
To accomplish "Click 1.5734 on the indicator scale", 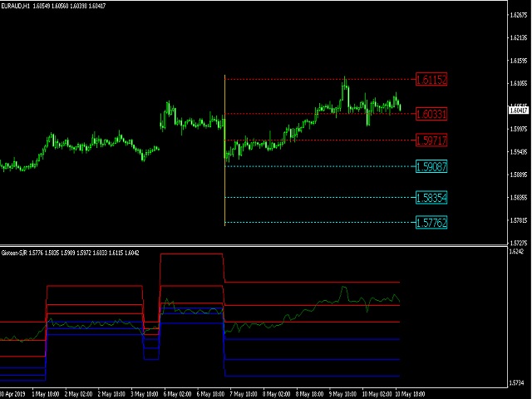I will [517, 383].
